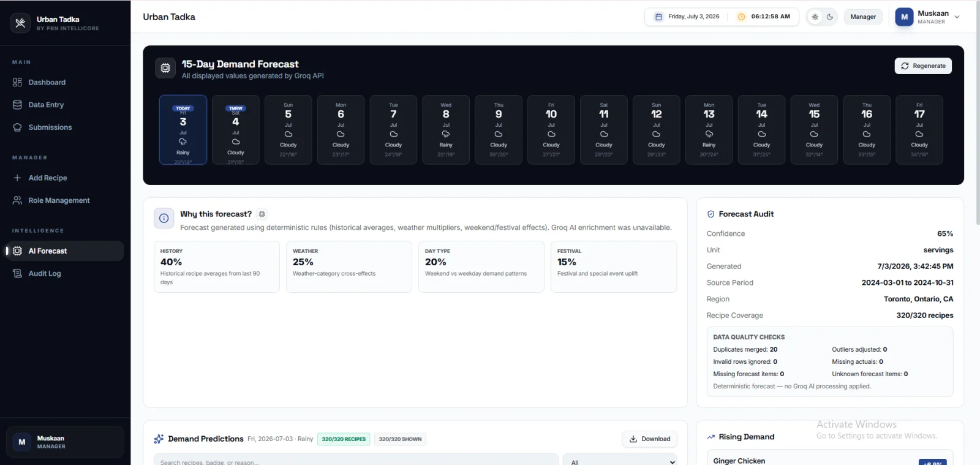Select Mon 13 Jul rainy forecast card
This screenshot has width=980, height=465.
point(709,130)
